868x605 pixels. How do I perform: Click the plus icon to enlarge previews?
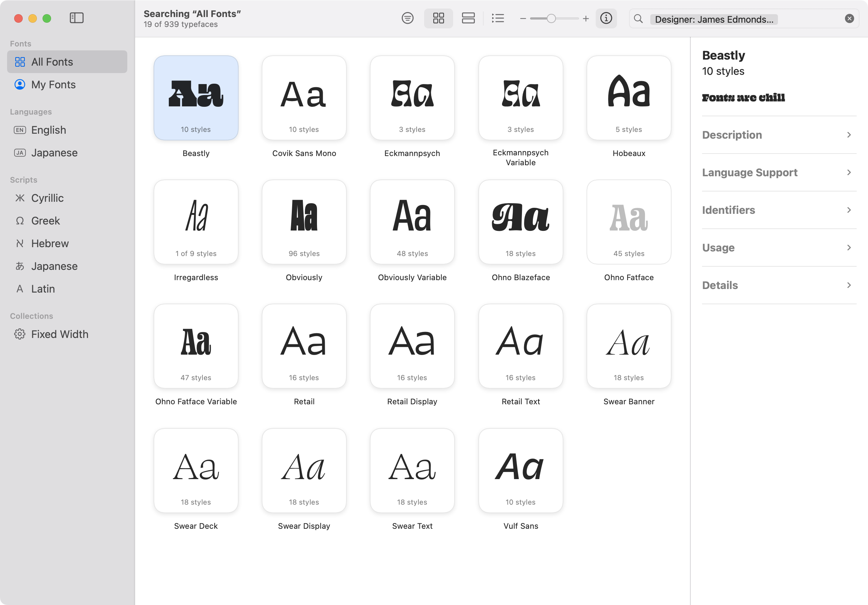click(586, 18)
